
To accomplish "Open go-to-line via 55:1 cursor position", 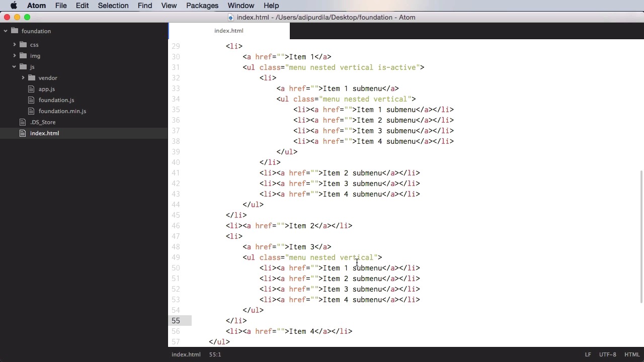I will click(215, 354).
